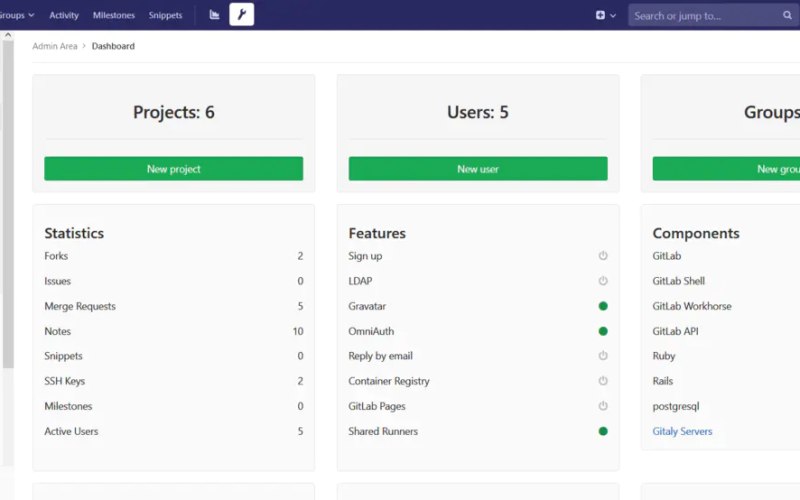Click the Gravatar feature label
Viewport: 800px width, 500px height.
[367, 306]
